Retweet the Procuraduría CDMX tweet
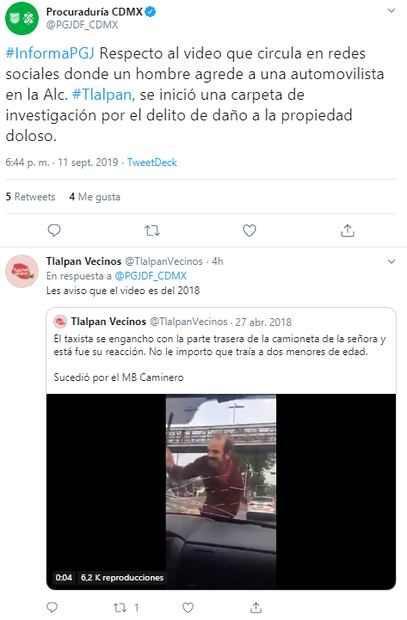 (x=152, y=230)
